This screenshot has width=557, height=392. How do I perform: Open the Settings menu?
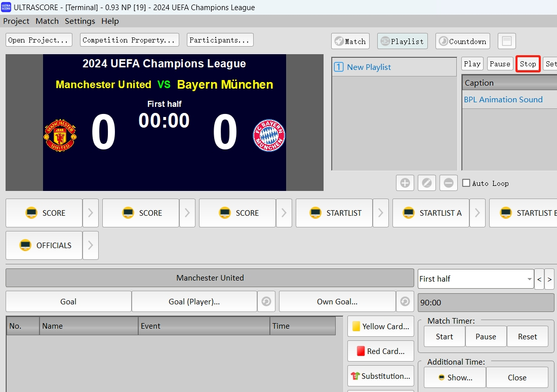pyautogui.click(x=80, y=21)
